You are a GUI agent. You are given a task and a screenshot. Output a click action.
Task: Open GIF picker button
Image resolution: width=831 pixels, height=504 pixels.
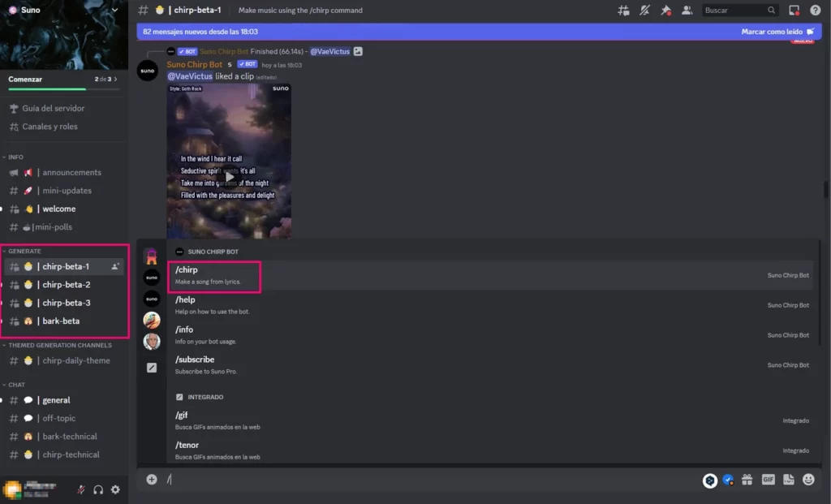coord(768,480)
